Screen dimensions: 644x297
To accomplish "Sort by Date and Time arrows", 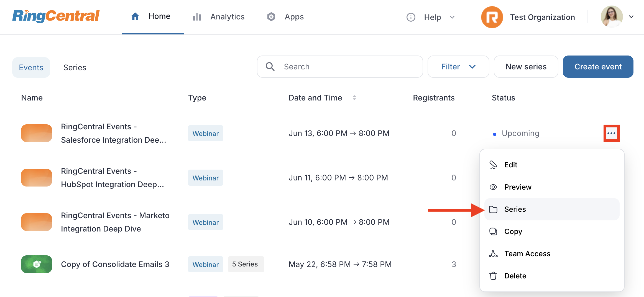I will tap(354, 98).
